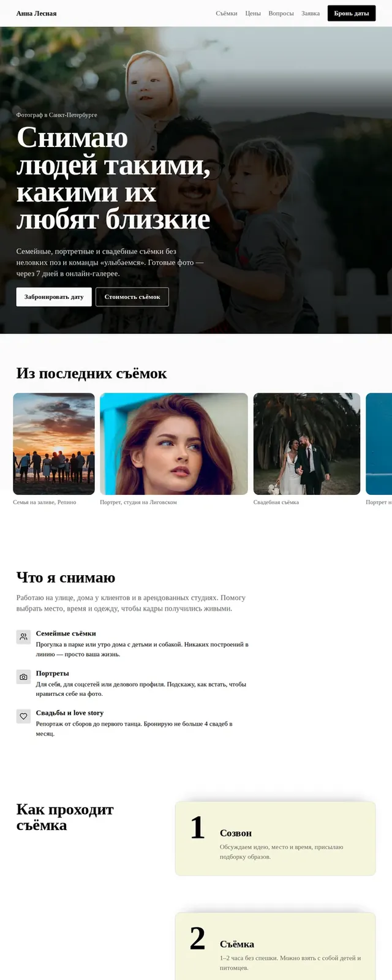Click the Свадьбы и love story heading
Screen dimensions: 392x980
coord(70,713)
